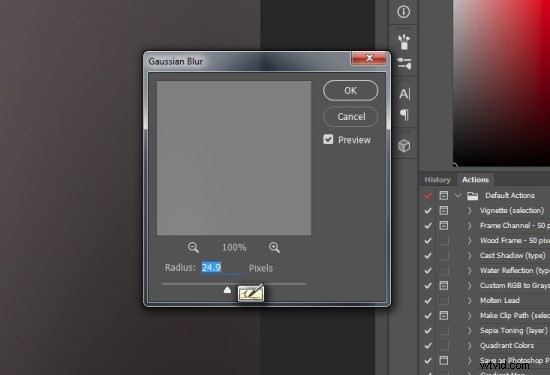
Task: Enable dialog box toggle for Molten Lead
Action: (x=444, y=300)
